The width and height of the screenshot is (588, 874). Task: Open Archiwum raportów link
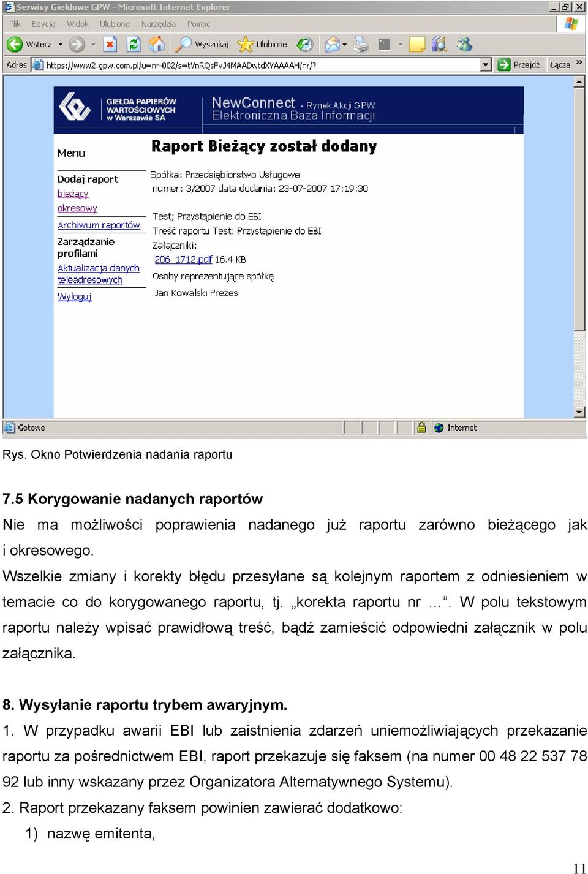(99, 225)
